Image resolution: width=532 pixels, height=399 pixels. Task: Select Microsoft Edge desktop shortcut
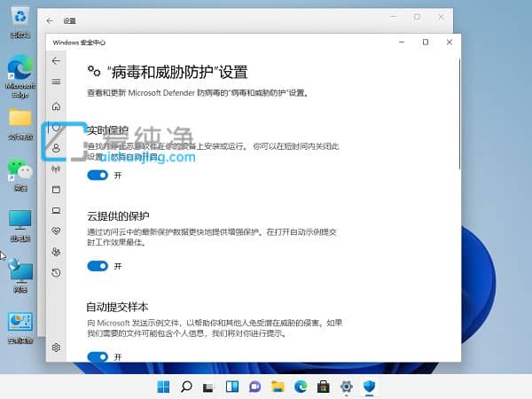point(20,77)
